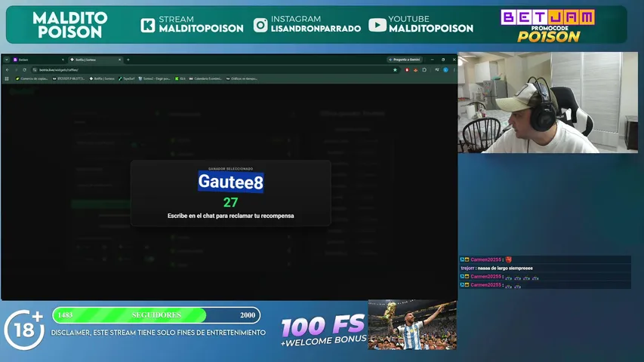The image size is (644, 362).
Task: Click the 18+ age restriction badge
Action: point(24,330)
